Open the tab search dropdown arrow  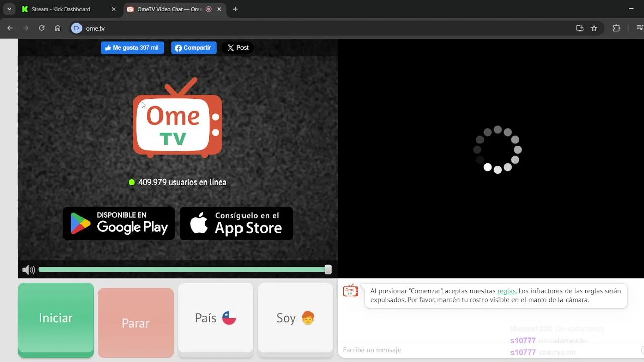(9, 9)
